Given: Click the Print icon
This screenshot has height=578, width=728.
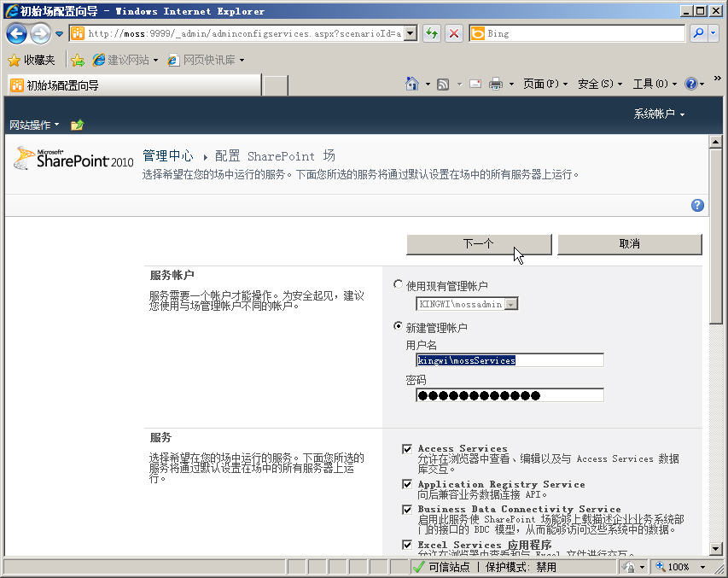Looking at the screenshot, I should 496,85.
